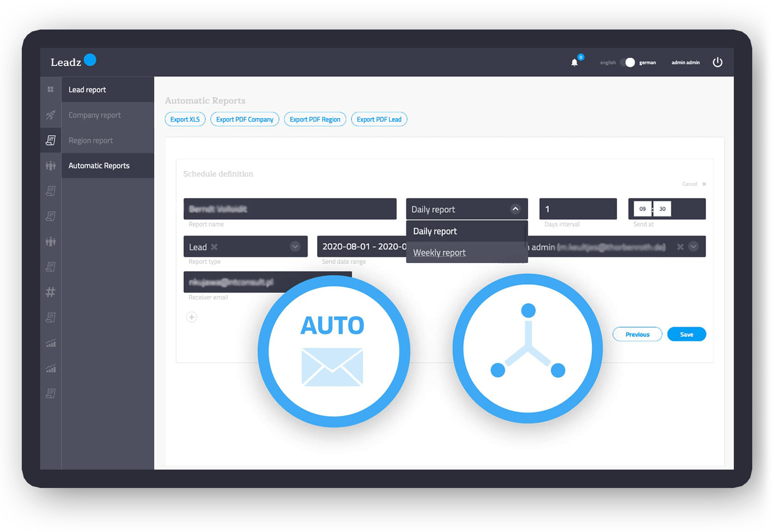Image resolution: width=774 pixels, height=532 pixels.
Task: Click the Save button
Action: (686, 334)
